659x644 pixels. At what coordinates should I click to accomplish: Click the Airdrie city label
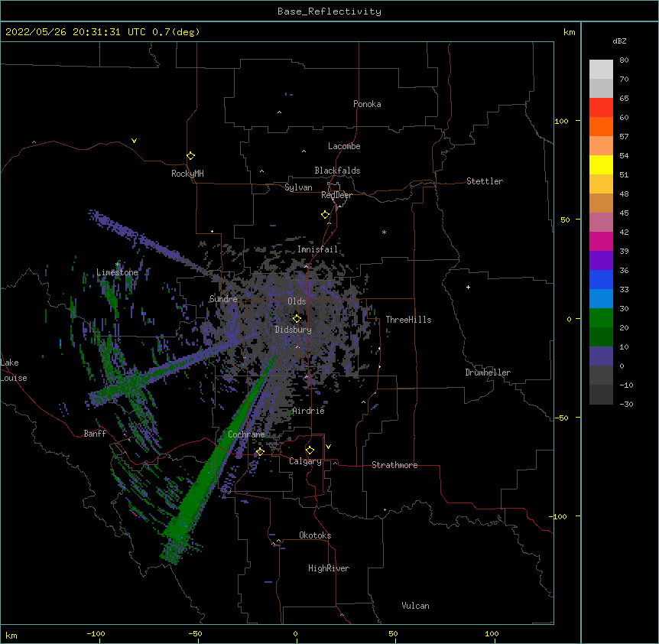coord(308,411)
